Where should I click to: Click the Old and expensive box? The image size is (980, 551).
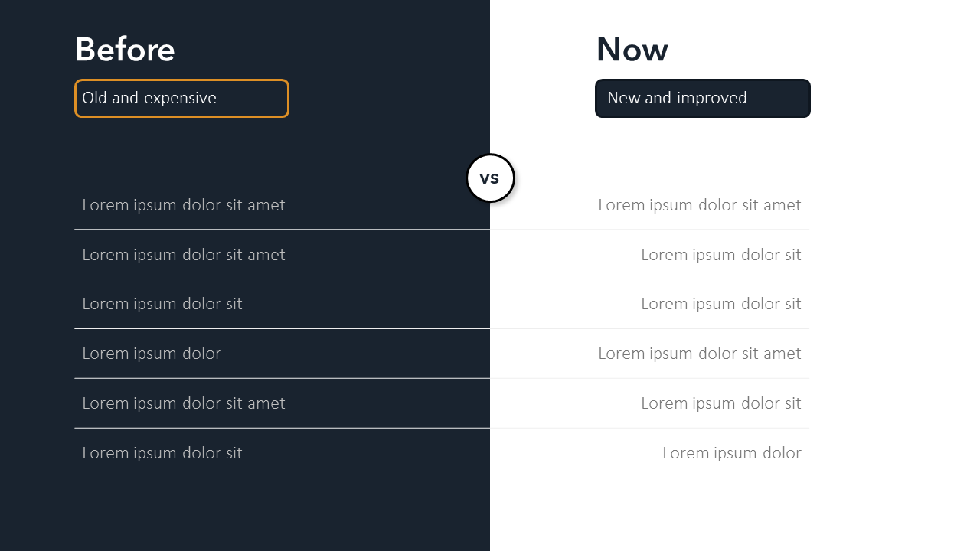tap(181, 98)
